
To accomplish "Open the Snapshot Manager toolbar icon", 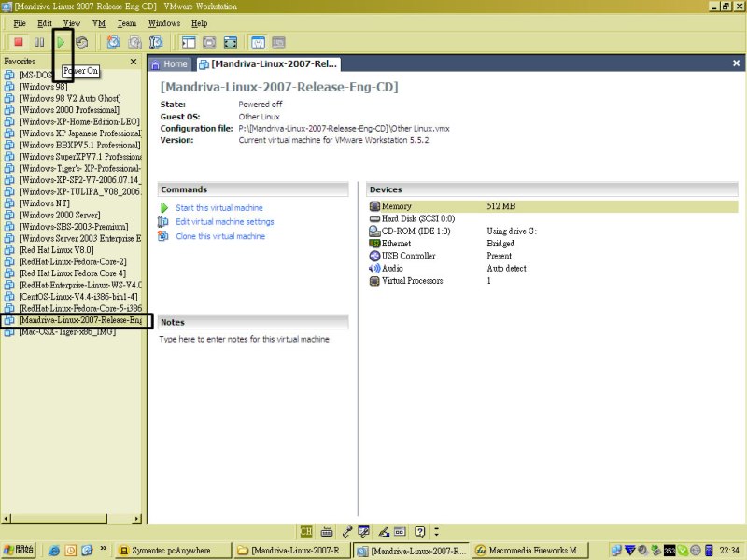I will coord(156,42).
